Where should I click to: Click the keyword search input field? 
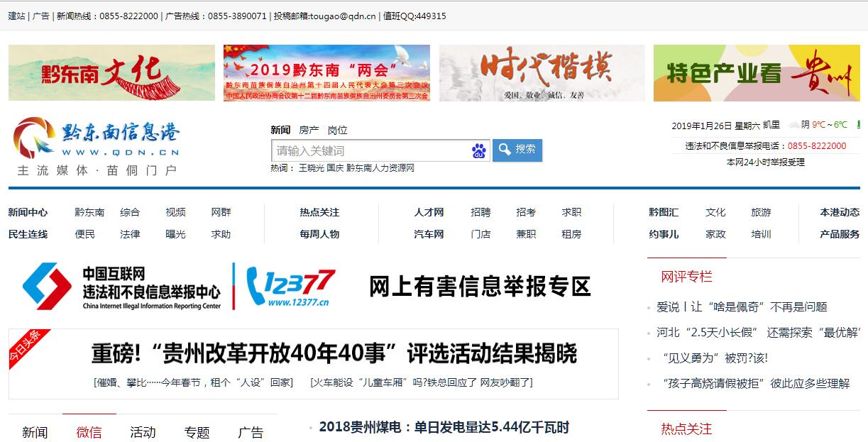click(x=370, y=150)
